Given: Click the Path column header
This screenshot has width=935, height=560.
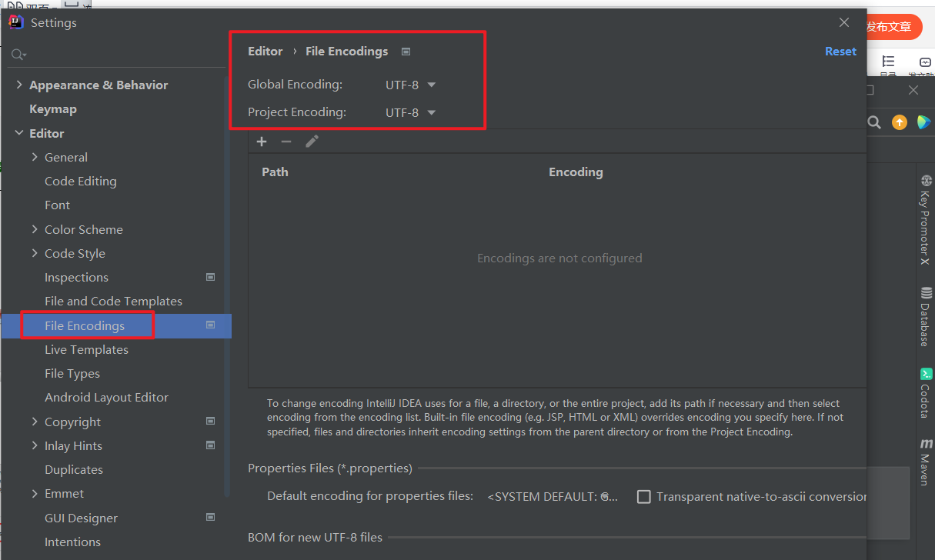Looking at the screenshot, I should [x=275, y=172].
